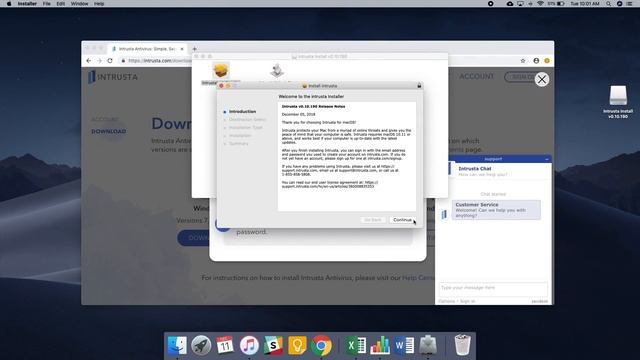The height and width of the screenshot is (360, 640).
Task: Bookmark page with the star icon
Action: [x=523, y=60]
